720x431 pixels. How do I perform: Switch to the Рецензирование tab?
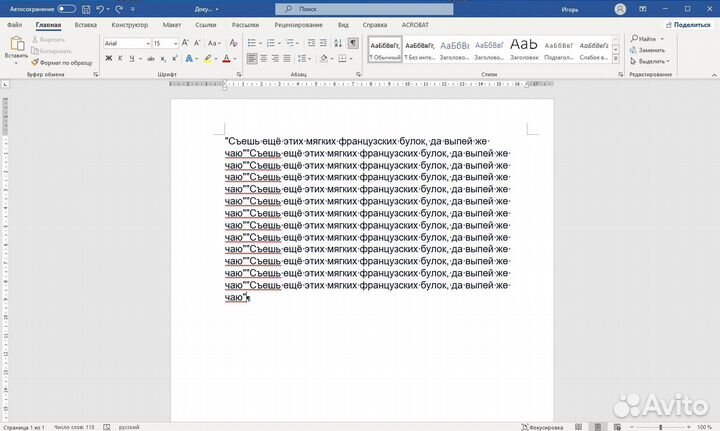[298, 25]
